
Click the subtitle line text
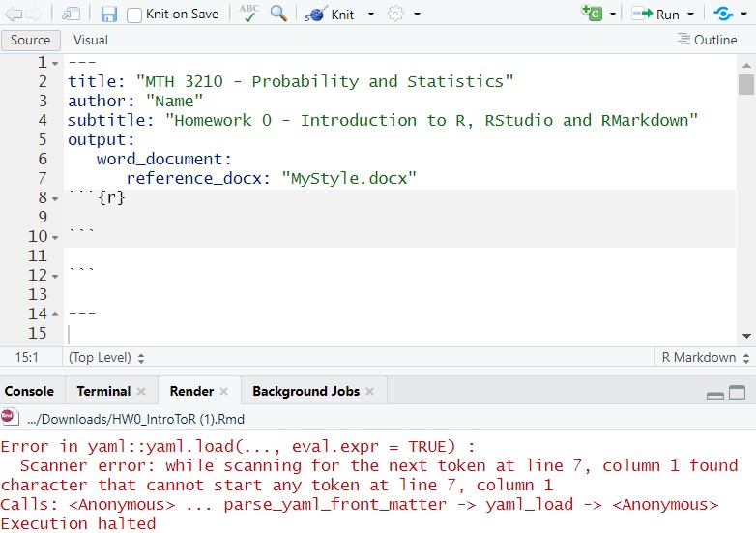[383, 120]
